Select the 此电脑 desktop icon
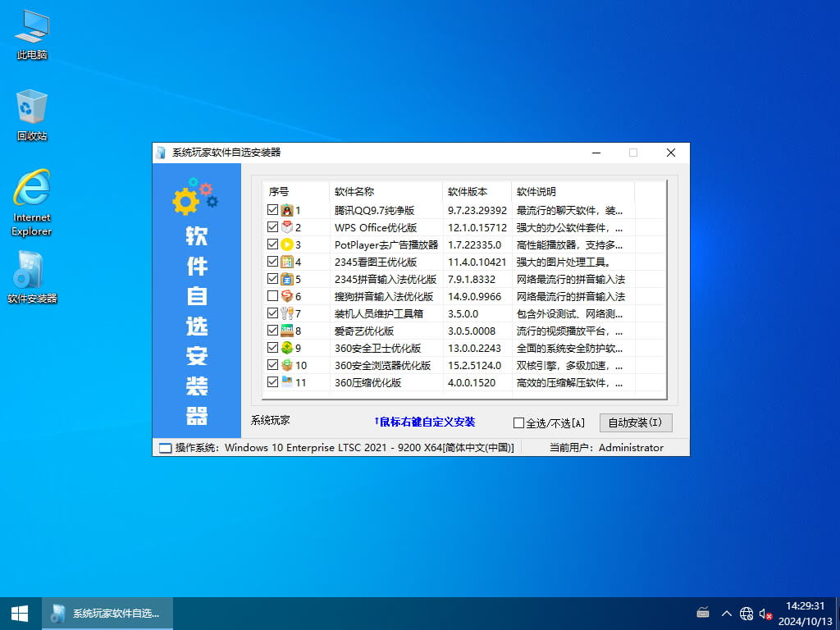This screenshot has width=840, height=630. click(x=32, y=34)
